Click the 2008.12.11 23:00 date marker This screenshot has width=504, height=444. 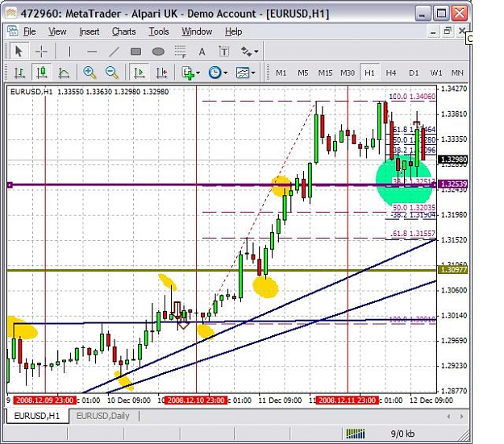pos(348,400)
